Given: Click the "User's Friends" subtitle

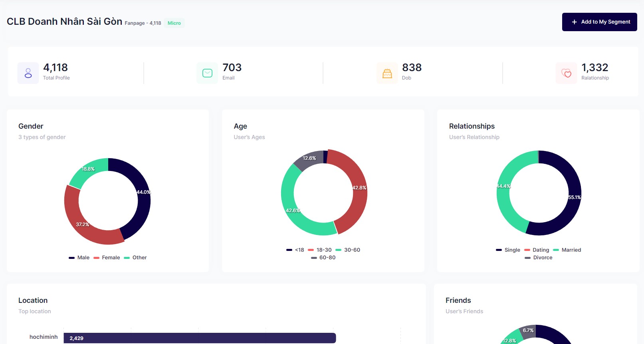Looking at the screenshot, I should point(464,311).
